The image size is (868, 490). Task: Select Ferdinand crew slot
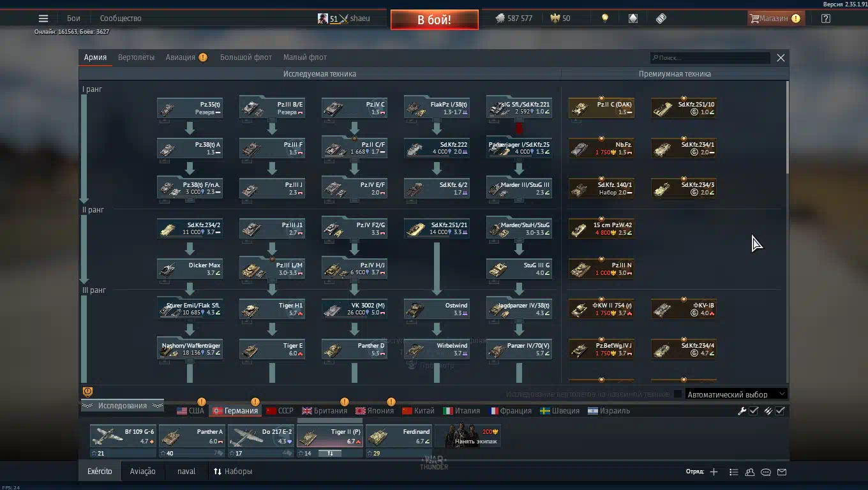[399, 441]
